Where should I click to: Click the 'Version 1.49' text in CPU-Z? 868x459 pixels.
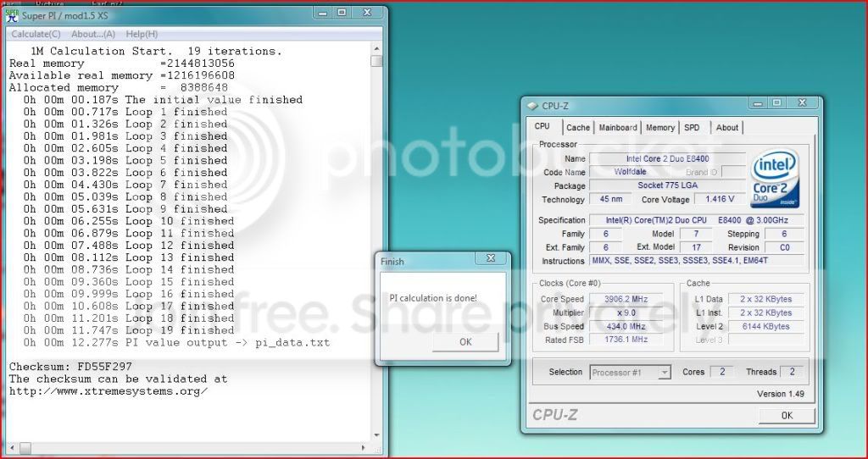(x=781, y=394)
